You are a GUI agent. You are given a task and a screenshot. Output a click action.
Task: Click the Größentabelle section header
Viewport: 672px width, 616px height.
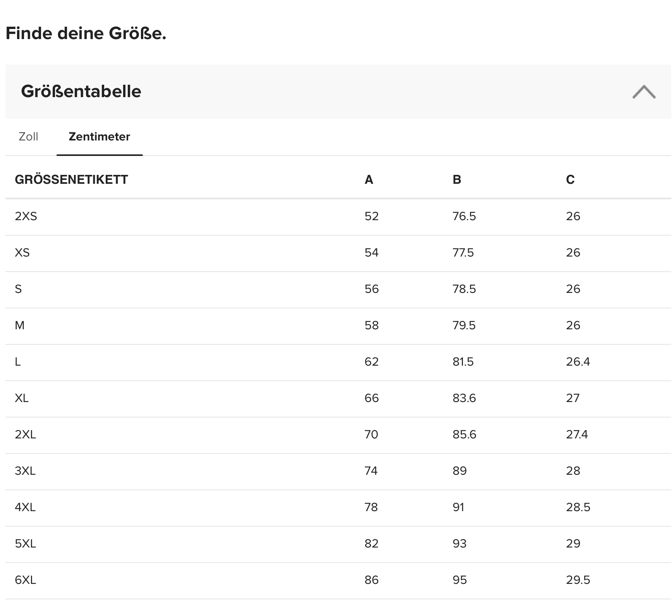tap(338, 92)
